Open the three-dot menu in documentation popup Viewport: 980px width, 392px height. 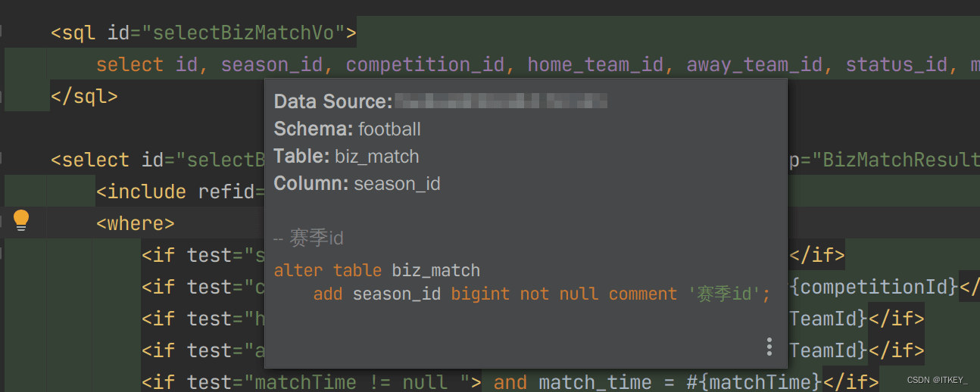(769, 347)
